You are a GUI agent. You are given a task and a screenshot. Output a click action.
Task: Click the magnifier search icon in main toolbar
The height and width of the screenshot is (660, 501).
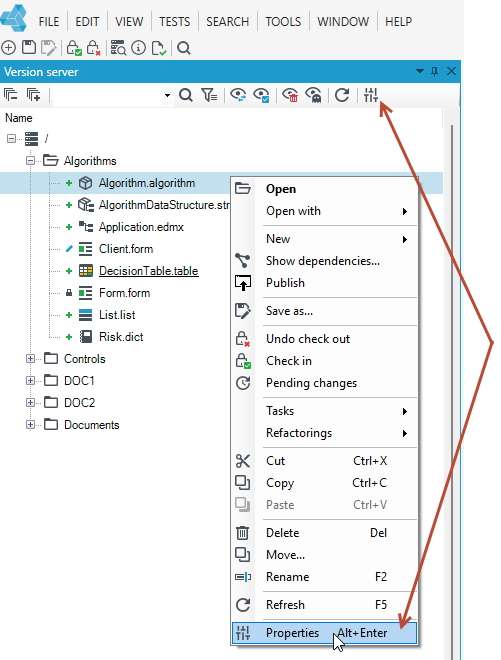(x=184, y=48)
